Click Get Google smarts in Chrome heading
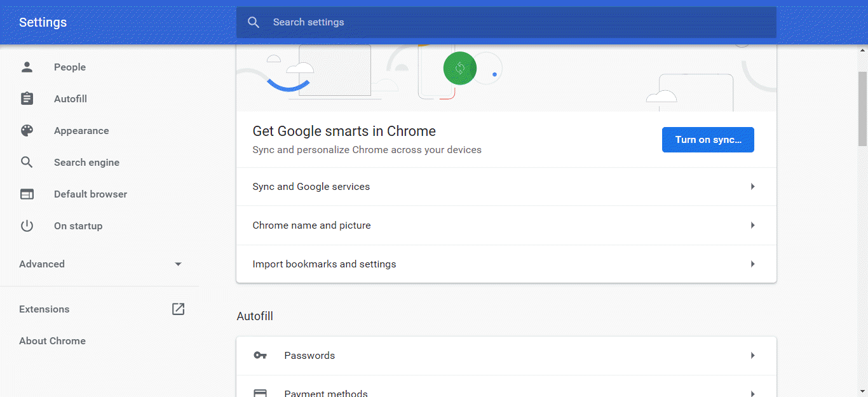This screenshot has width=868, height=397. 344,131
